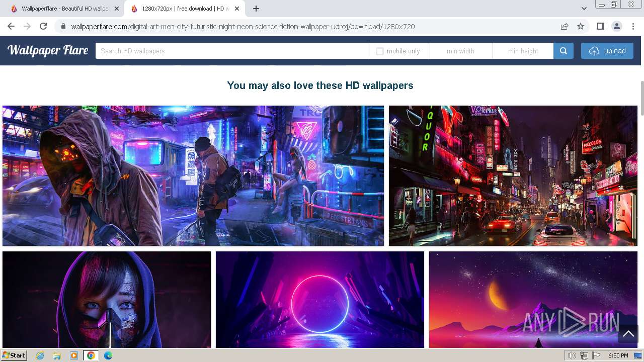Image resolution: width=644 pixels, height=362 pixels.
Task: Open the neon circle ring wallpaper
Action: click(320, 300)
